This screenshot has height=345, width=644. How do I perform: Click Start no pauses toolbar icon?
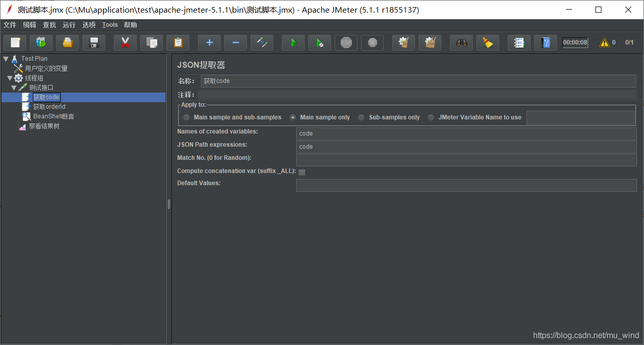click(319, 43)
